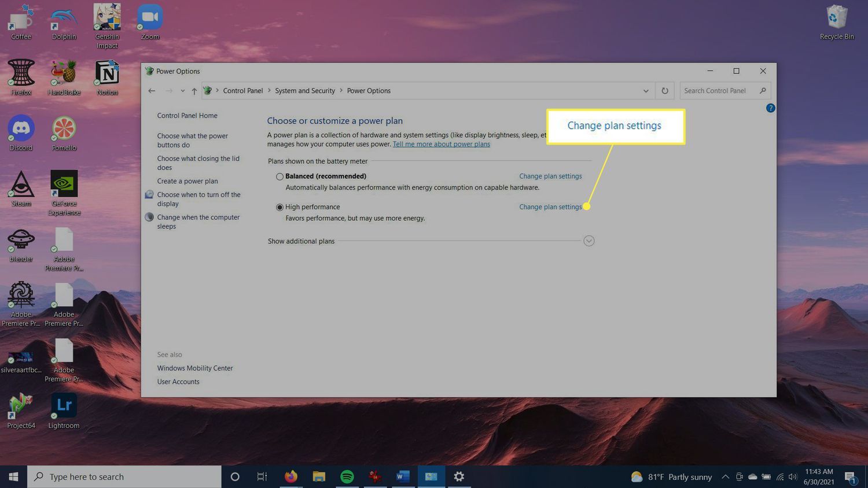Screen dimensions: 868x488
Task: Open recent locations dropdown arrow
Action: [182, 91]
